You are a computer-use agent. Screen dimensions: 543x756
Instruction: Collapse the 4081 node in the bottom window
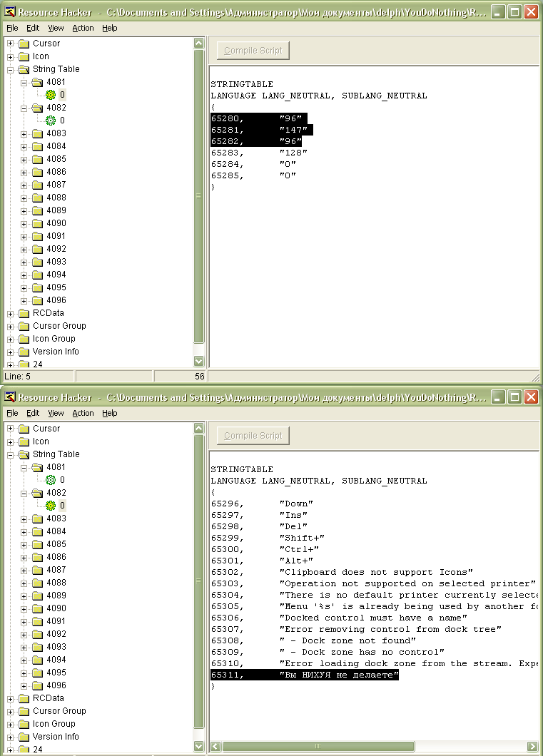[x=24, y=468]
